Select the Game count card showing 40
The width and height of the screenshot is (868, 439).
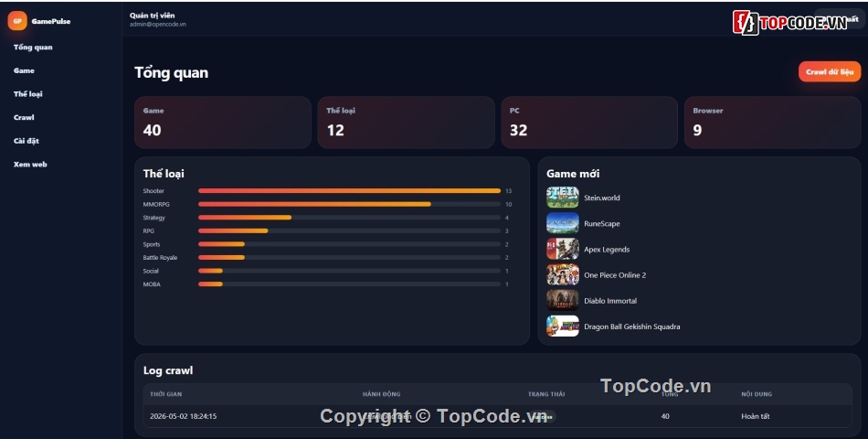tap(223, 123)
